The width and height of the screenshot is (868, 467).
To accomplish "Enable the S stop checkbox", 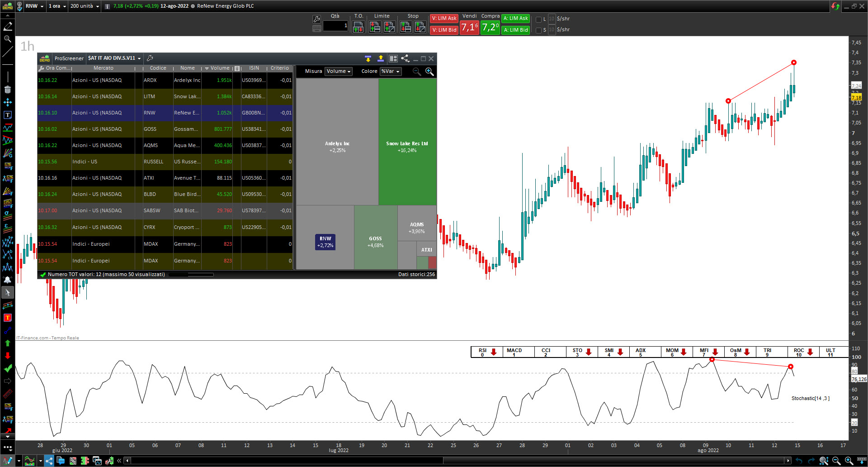I will (x=538, y=30).
